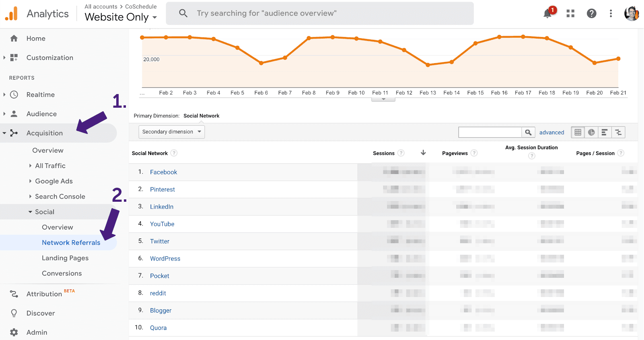Open Social Conversions report
The height and width of the screenshot is (340, 644).
(x=62, y=273)
